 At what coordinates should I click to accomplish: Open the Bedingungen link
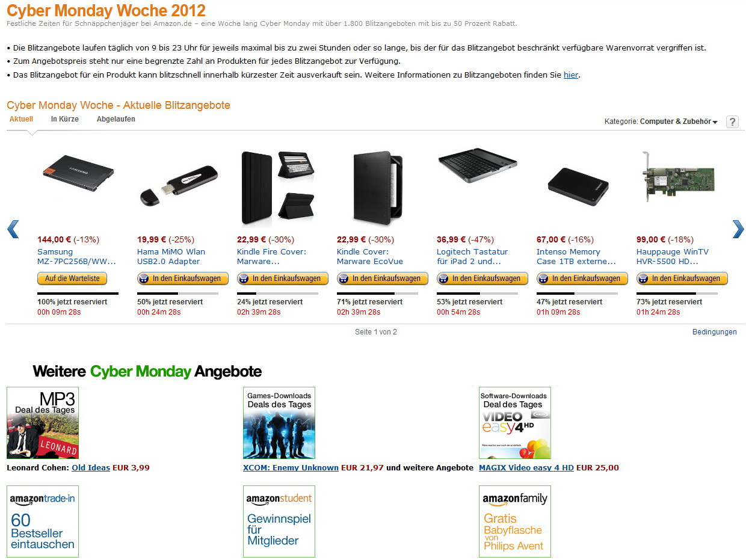coord(715,332)
